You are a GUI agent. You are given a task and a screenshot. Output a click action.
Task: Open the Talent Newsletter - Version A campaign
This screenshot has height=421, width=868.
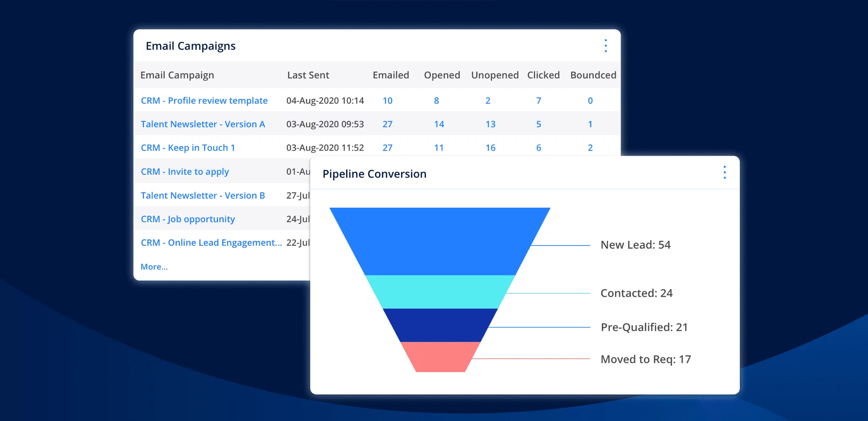pos(203,124)
